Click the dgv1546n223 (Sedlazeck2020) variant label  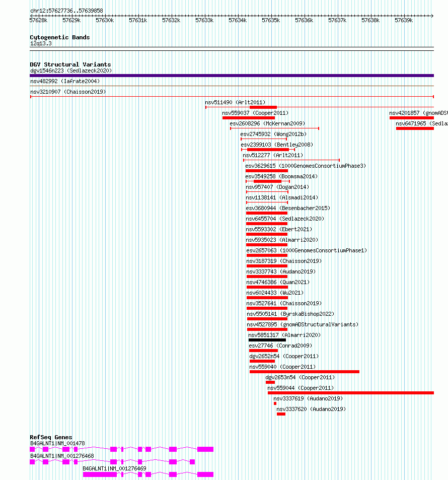pos(71,71)
